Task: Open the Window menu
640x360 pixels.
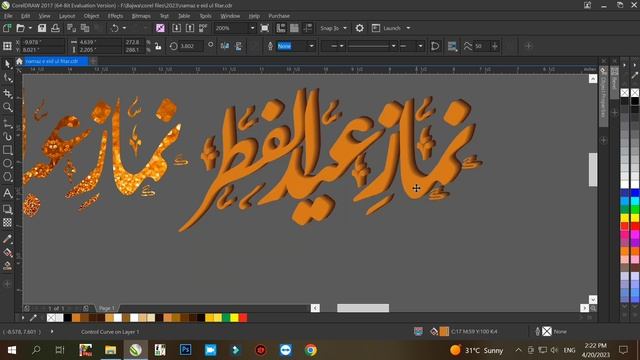Action: pyautogui.click(x=230, y=16)
